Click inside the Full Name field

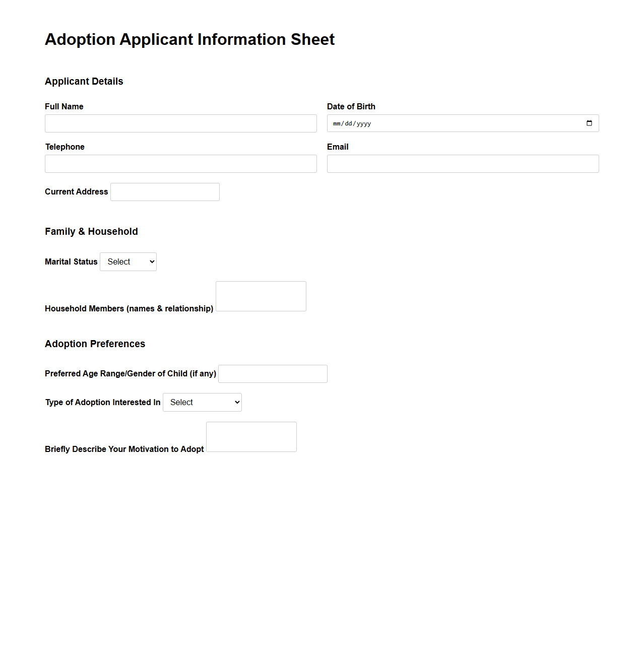pos(180,123)
